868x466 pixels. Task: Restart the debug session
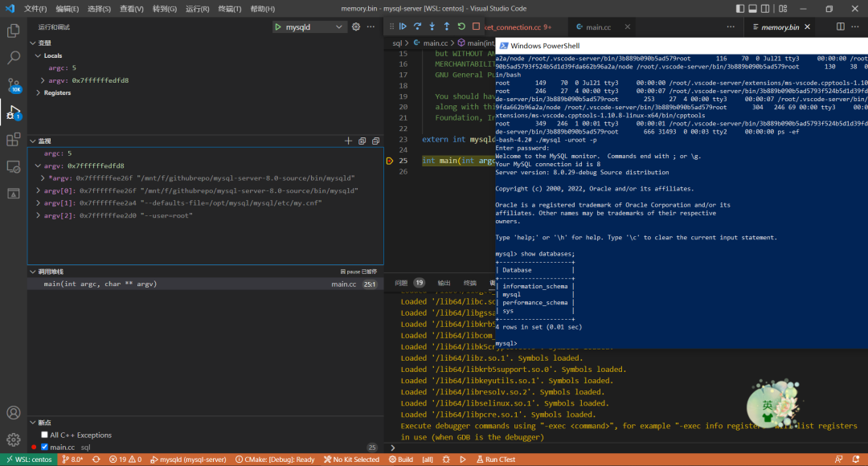coord(461,27)
